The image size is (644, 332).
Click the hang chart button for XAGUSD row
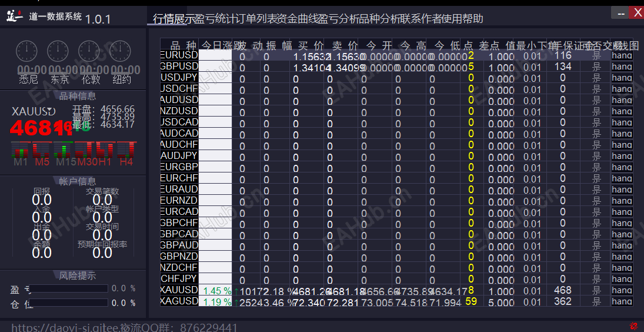[x=622, y=301]
